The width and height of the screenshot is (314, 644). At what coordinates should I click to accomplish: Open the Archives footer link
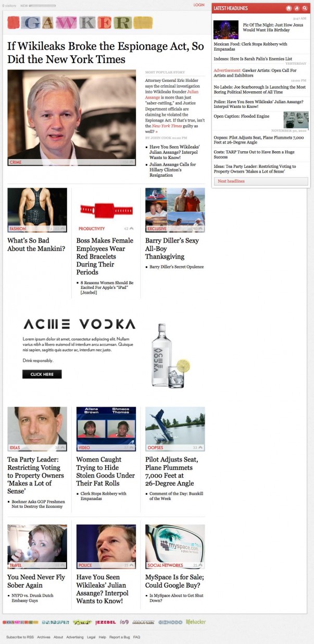point(44,637)
